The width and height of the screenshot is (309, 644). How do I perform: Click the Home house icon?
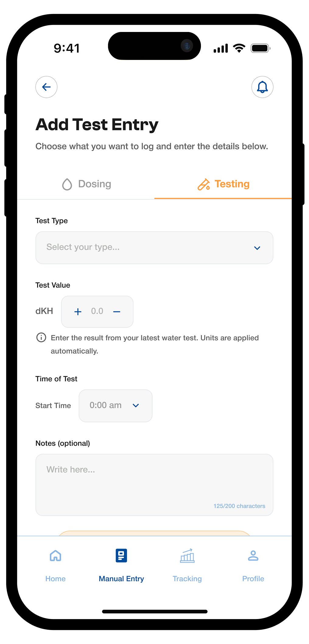point(55,556)
